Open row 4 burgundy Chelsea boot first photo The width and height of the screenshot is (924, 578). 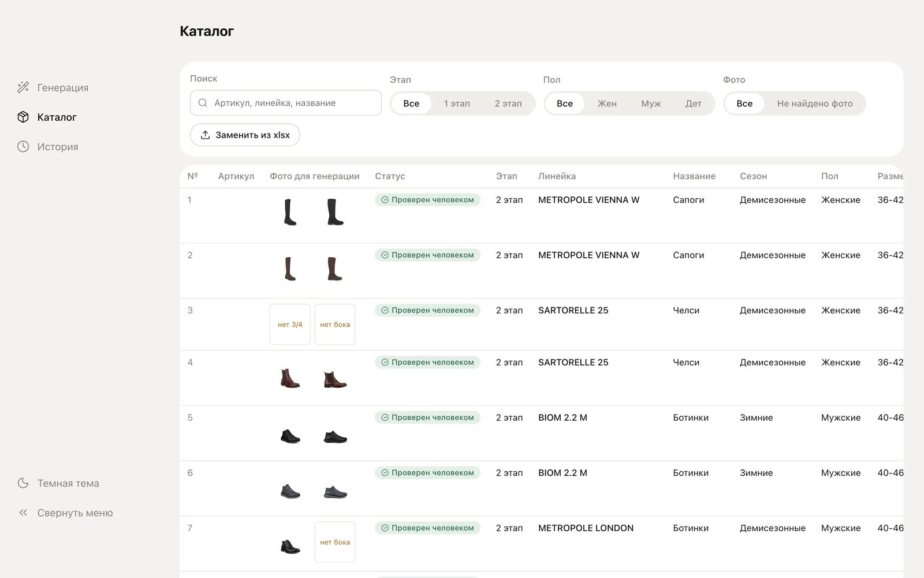(290, 379)
